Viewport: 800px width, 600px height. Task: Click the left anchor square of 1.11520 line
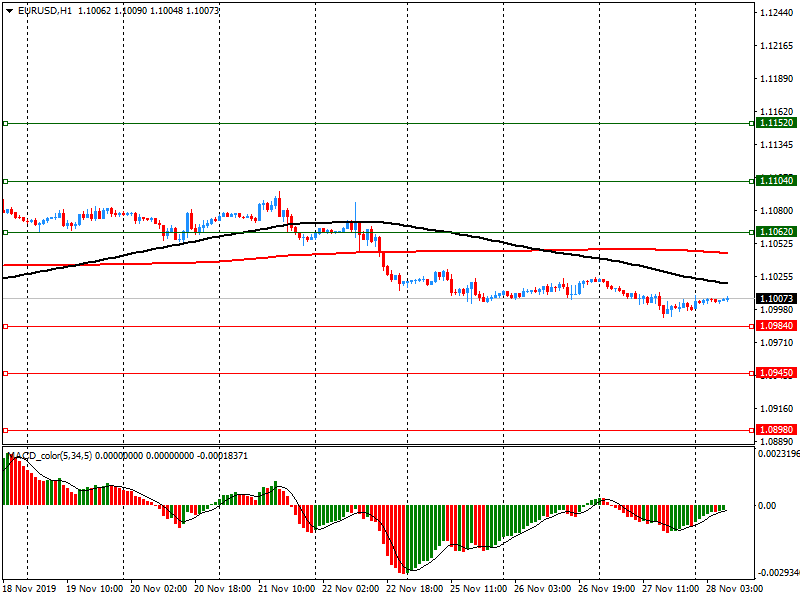[5, 123]
